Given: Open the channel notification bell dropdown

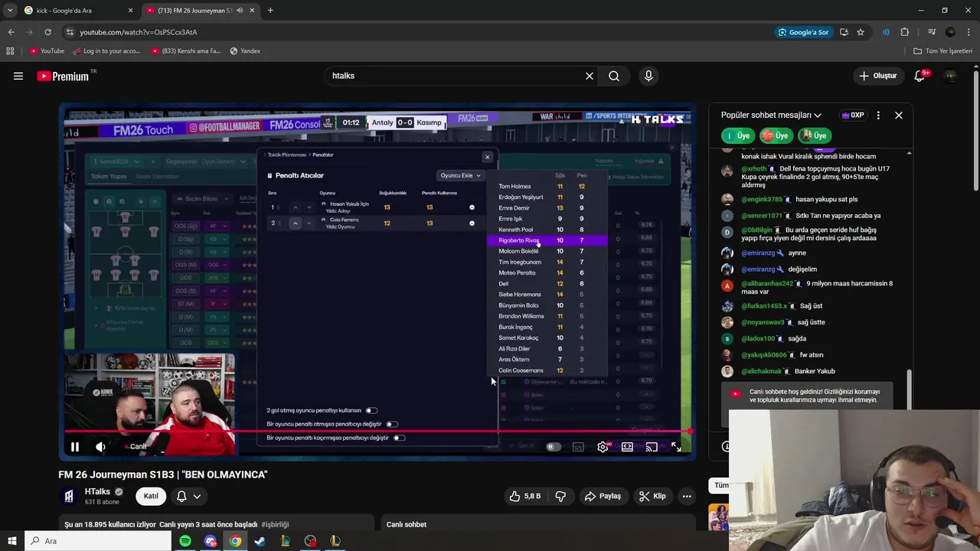Looking at the screenshot, I should tap(188, 496).
